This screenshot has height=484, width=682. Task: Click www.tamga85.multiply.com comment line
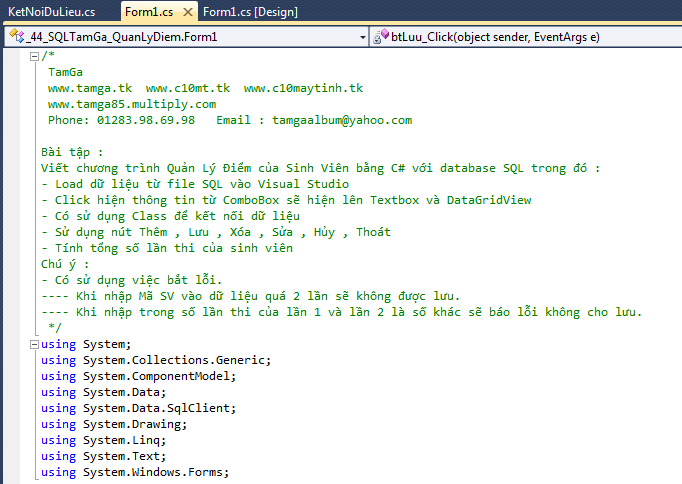pyautogui.click(x=132, y=104)
